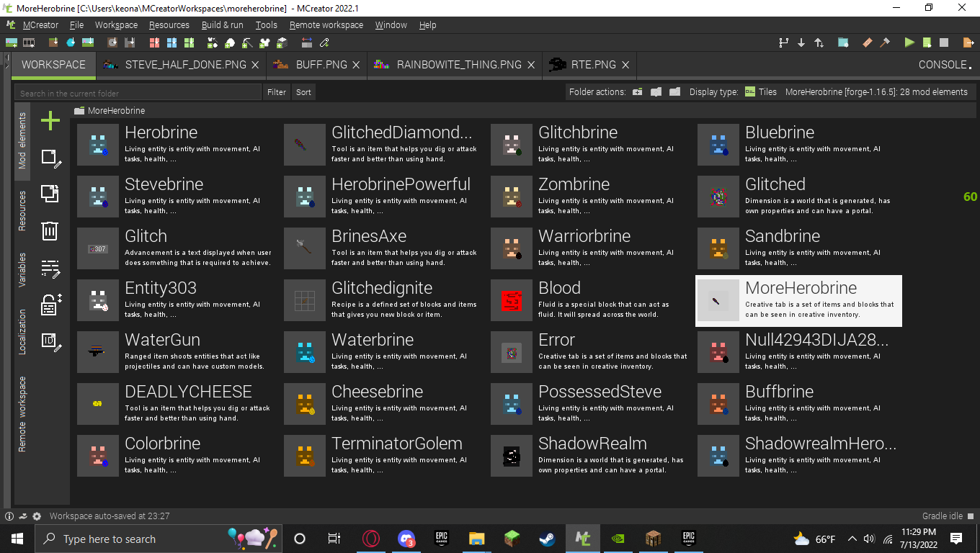Click the gear icon in status bar

tap(37, 516)
